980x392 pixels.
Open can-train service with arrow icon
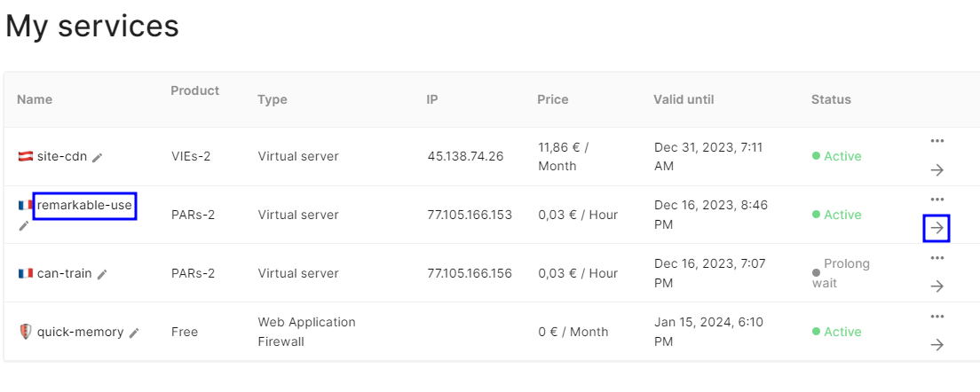pos(937,286)
